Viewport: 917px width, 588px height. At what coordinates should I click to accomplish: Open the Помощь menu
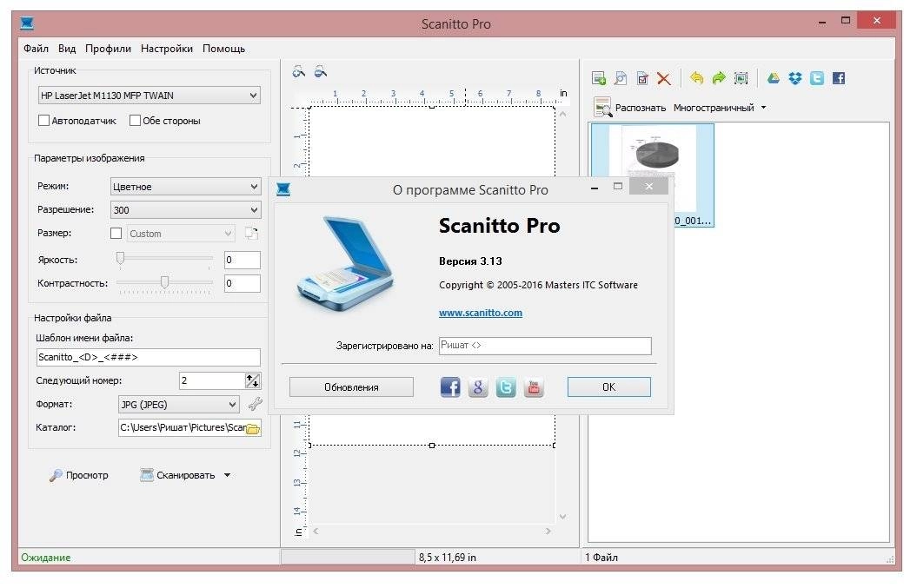coord(224,49)
